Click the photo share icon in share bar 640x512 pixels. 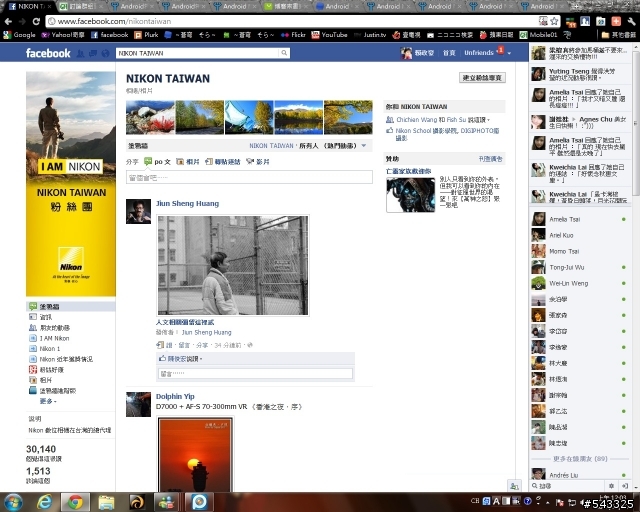180,161
